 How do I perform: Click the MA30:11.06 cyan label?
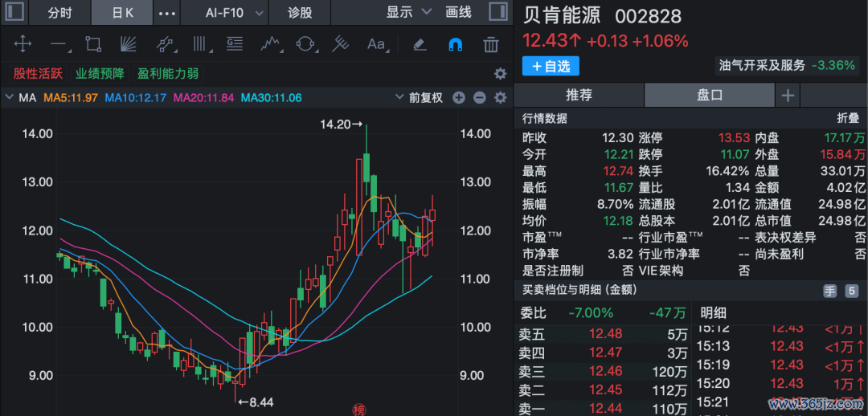[x=272, y=98]
